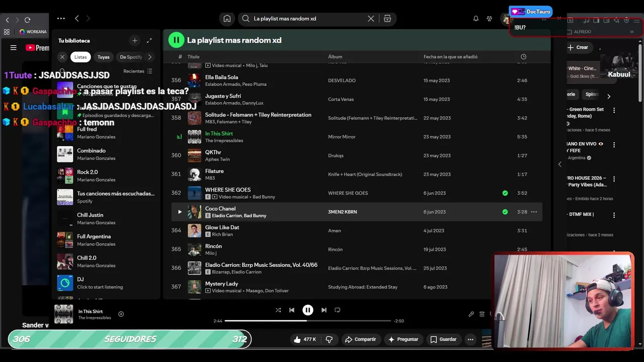Open the play queue icon
Screen dimensions: 644x362
pyautogui.click(x=482, y=314)
